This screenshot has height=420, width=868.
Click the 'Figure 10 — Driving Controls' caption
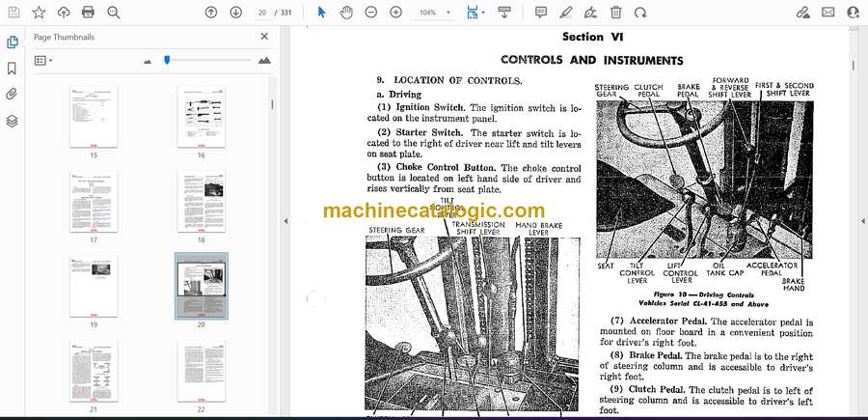(704, 294)
